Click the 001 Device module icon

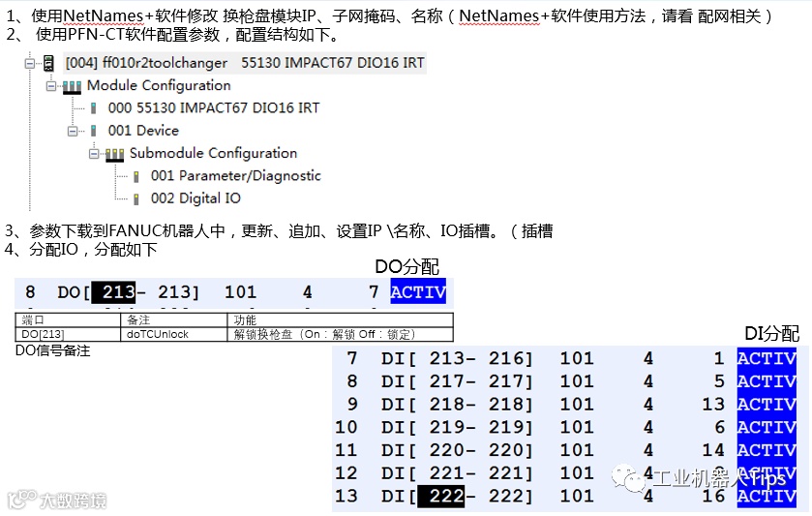click(93, 131)
